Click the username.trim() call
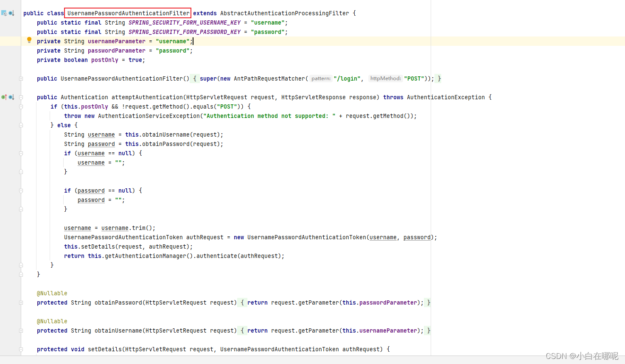Image resolution: width=625 pixels, height=364 pixels. (127, 228)
